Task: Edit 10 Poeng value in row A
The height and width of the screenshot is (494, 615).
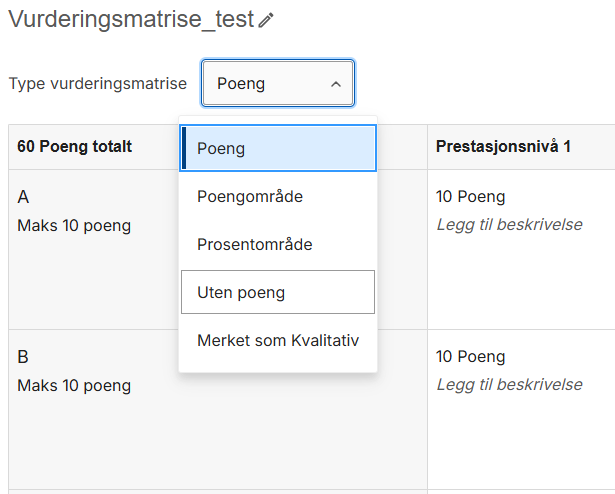Action: [x=470, y=197]
